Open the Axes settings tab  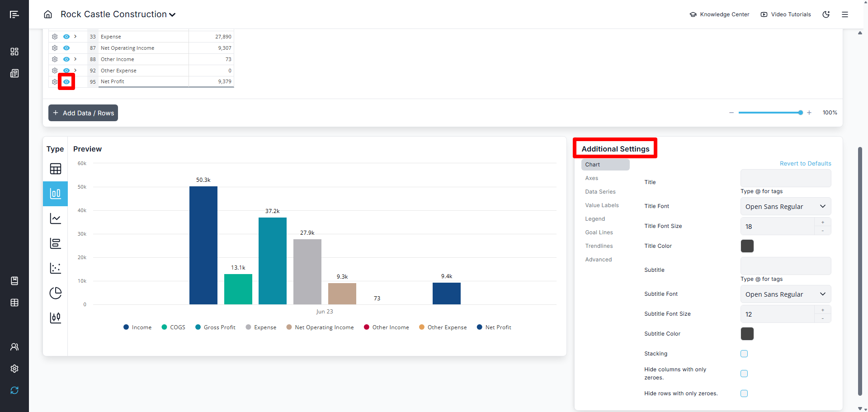pos(591,178)
